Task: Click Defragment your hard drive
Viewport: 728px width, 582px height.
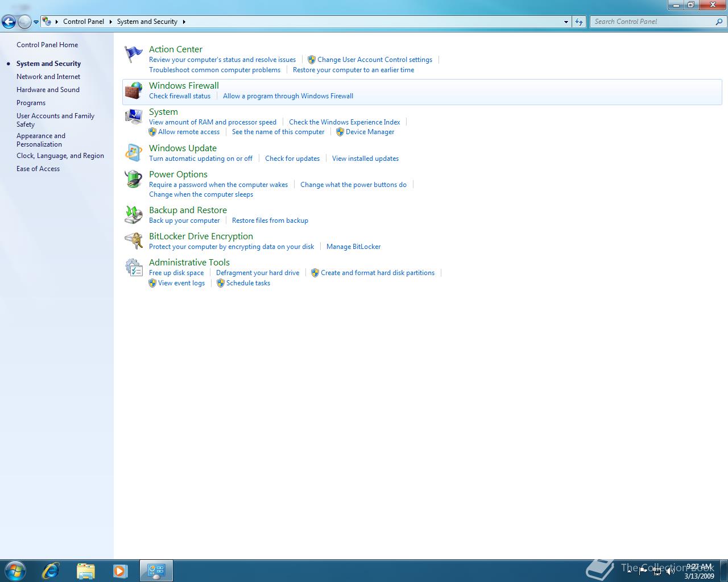Action: pyautogui.click(x=258, y=273)
